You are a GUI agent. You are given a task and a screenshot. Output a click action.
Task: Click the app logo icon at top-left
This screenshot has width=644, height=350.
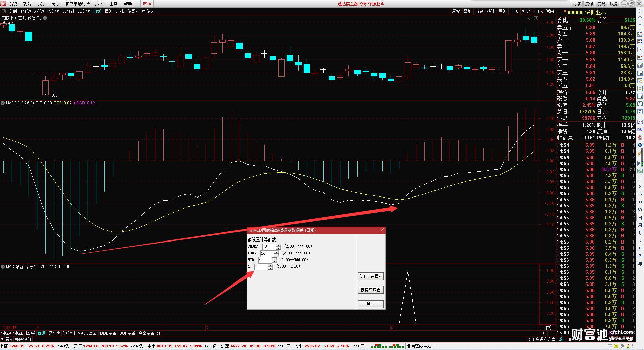(3, 4)
